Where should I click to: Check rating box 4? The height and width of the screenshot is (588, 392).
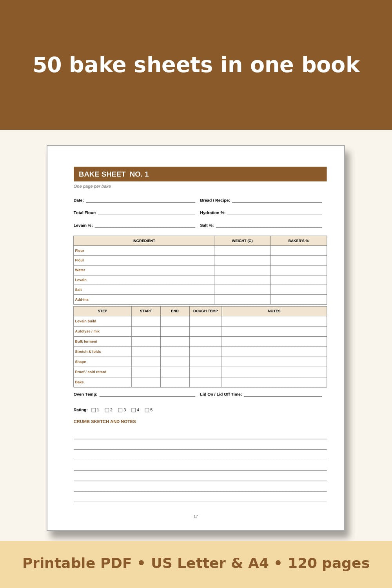134,410
